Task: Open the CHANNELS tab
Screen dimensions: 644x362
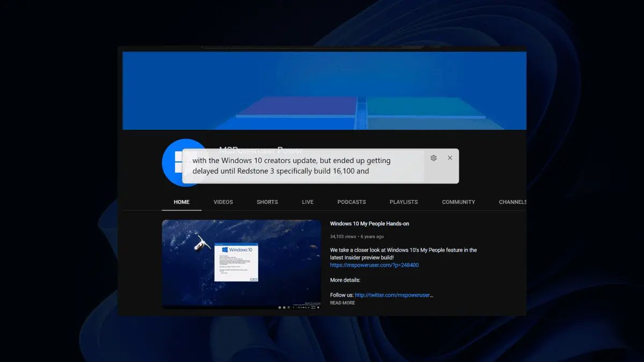Action: pos(513,202)
